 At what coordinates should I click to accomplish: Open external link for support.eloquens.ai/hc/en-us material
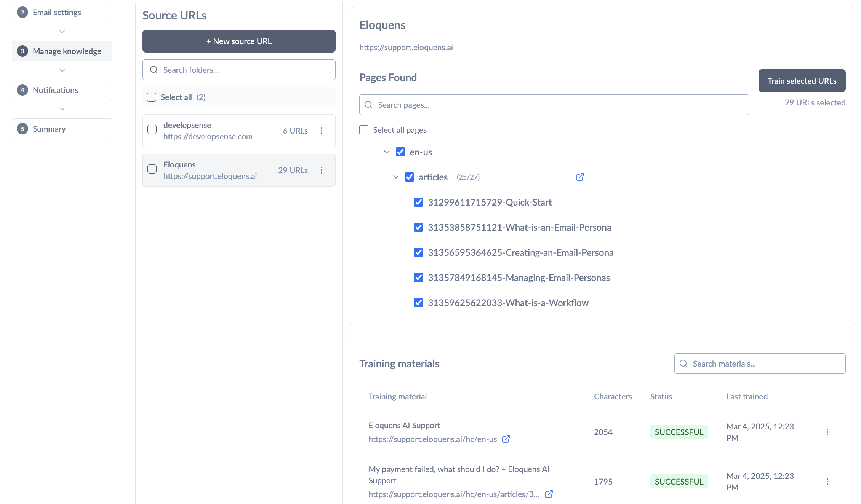pos(506,439)
